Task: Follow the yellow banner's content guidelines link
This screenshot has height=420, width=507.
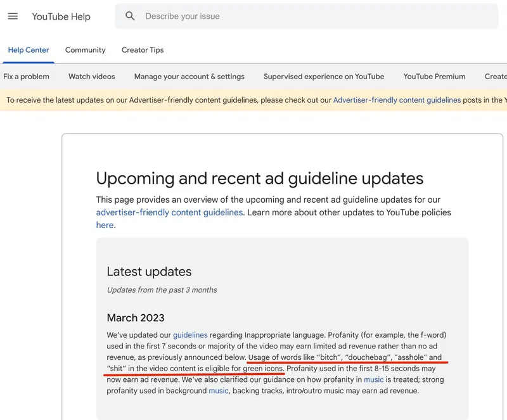Action: tap(397, 100)
